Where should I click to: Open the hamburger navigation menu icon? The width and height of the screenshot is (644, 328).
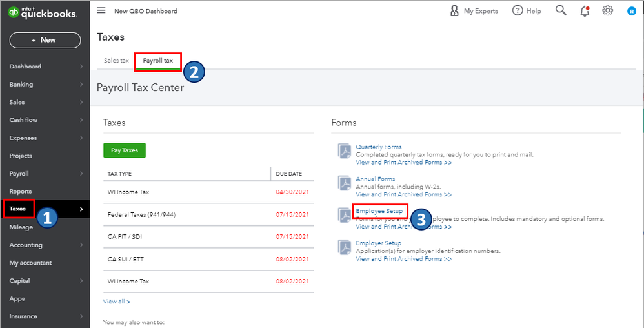101,10
